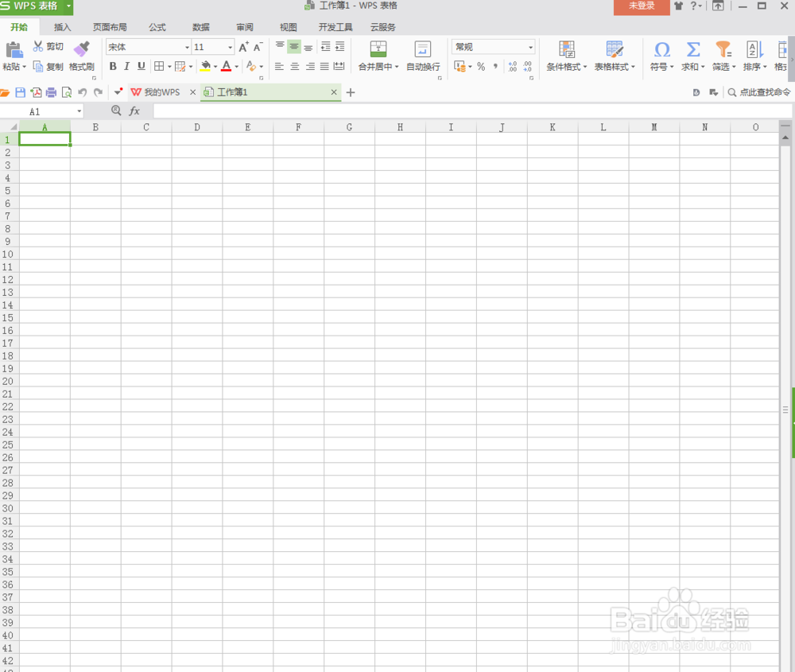
Task: Open the font size dropdown
Action: point(231,47)
